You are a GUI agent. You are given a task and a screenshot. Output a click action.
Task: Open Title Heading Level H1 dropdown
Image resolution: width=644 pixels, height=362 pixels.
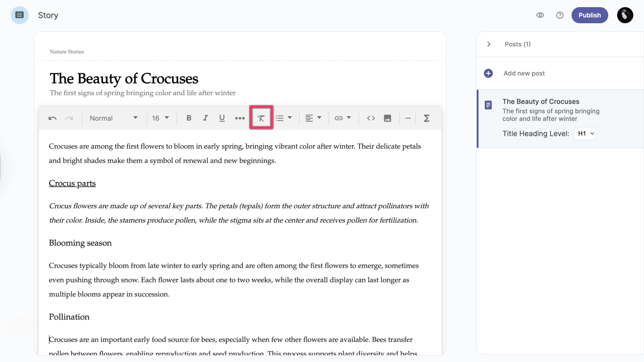[x=585, y=134]
